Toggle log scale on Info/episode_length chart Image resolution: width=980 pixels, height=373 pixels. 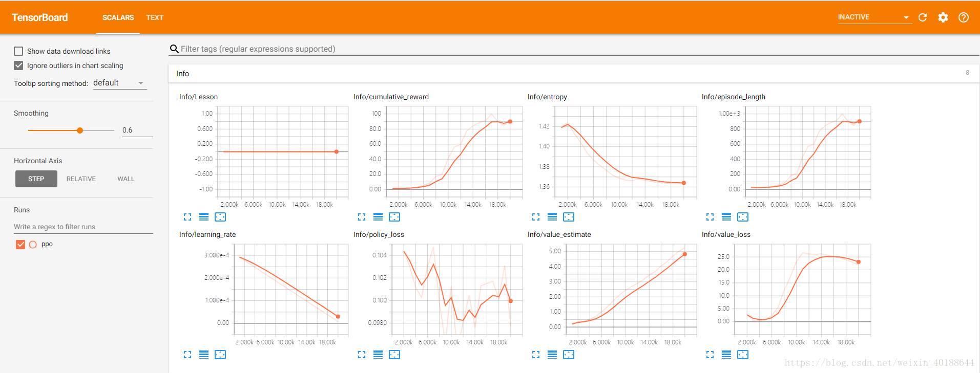click(726, 217)
